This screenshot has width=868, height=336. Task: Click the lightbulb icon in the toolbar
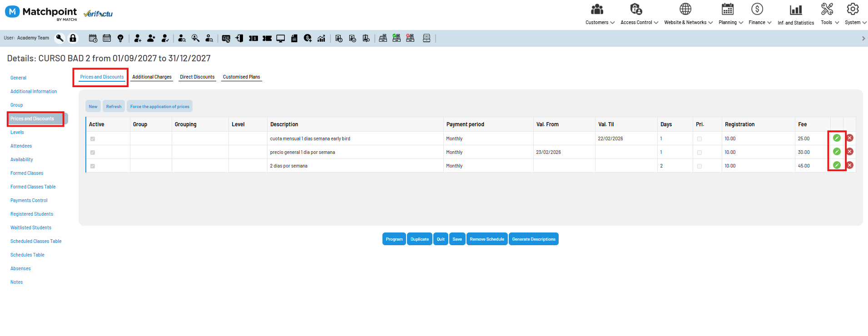point(120,38)
